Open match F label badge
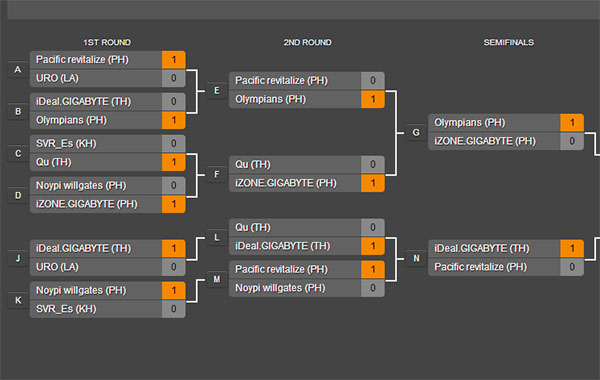The height and width of the screenshot is (380, 600). [217, 175]
